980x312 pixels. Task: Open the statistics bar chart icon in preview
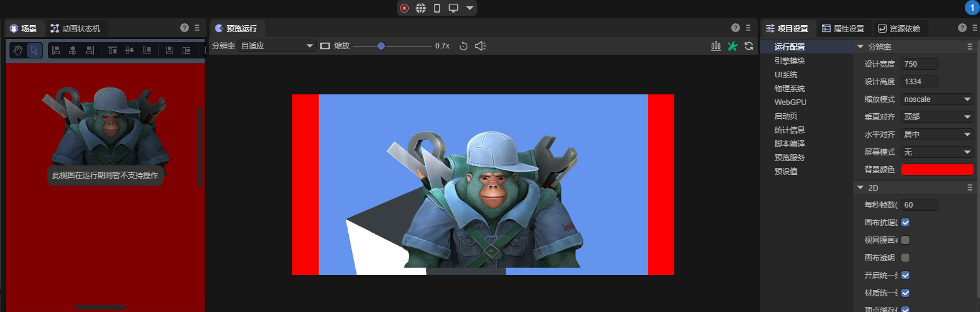715,46
